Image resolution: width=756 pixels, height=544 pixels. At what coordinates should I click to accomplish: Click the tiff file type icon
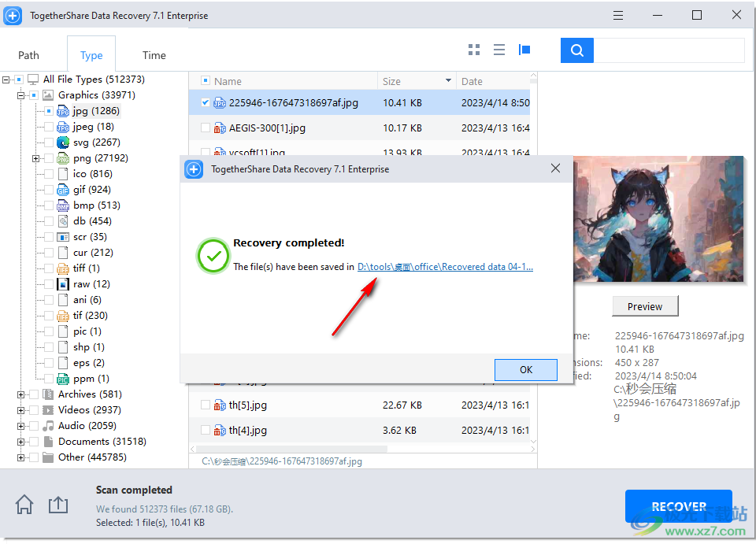[x=63, y=268]
